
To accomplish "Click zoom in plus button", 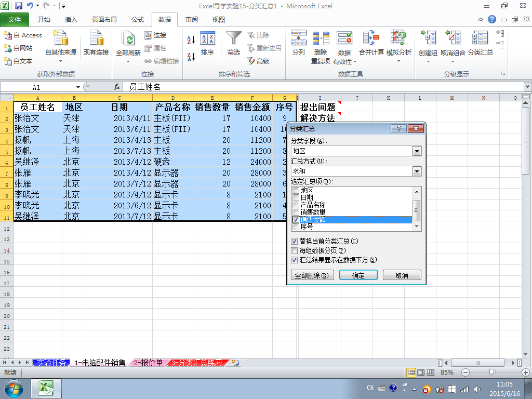I will [x=526, y=373].
